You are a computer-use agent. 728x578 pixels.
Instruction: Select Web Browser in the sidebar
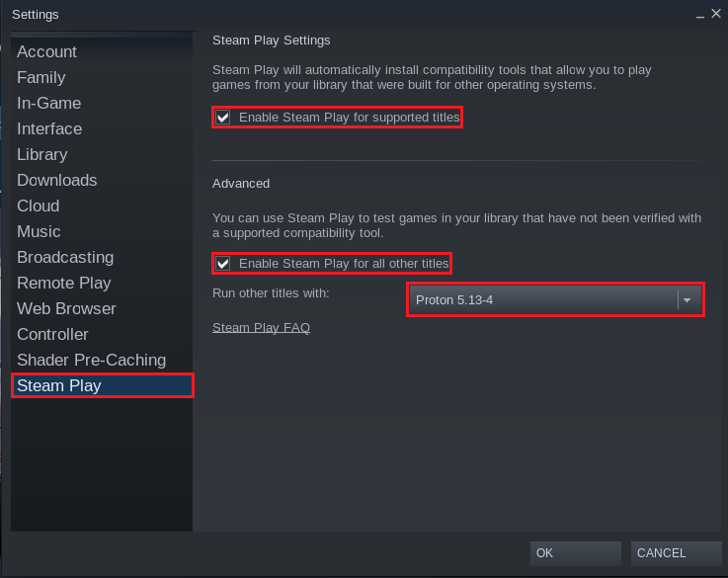click(66, 308)
